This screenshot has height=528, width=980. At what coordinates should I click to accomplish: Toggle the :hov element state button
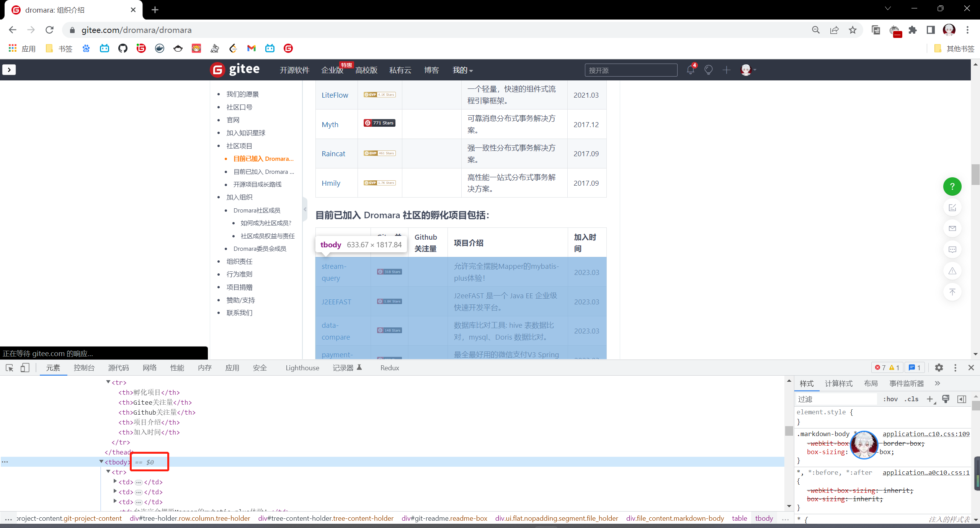[890, 399]
